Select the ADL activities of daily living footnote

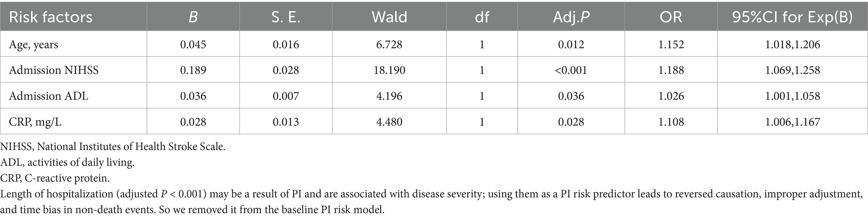pyautogui.click(x=68, y=163)
